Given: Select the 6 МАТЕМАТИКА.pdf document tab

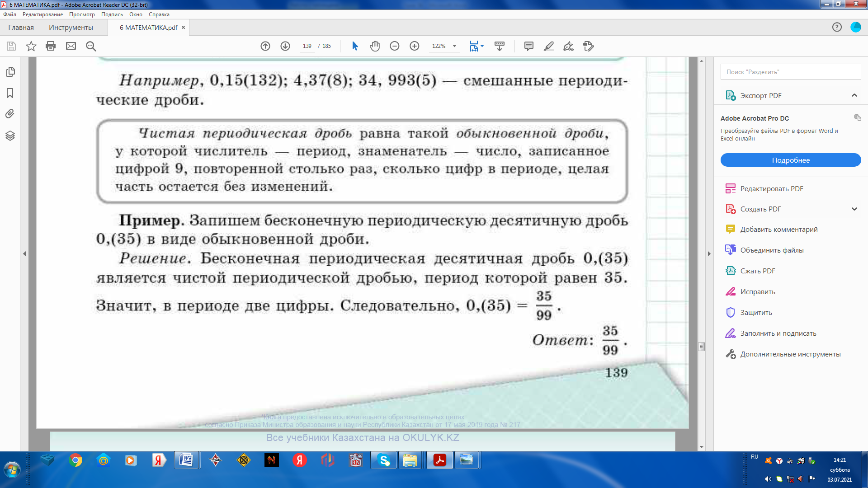Looking at the screenshot, I should click(x=148, y=28).
